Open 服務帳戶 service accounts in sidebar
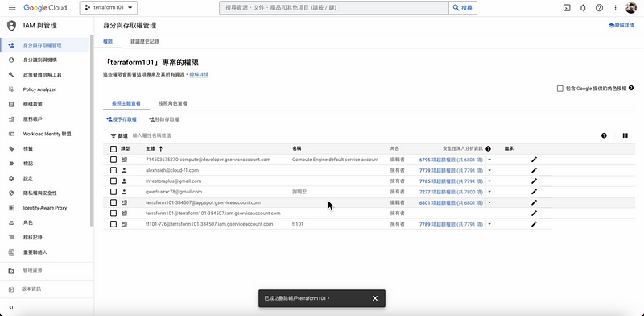The image size is (644, 316). pyautogui.click(x=32, y=119)
